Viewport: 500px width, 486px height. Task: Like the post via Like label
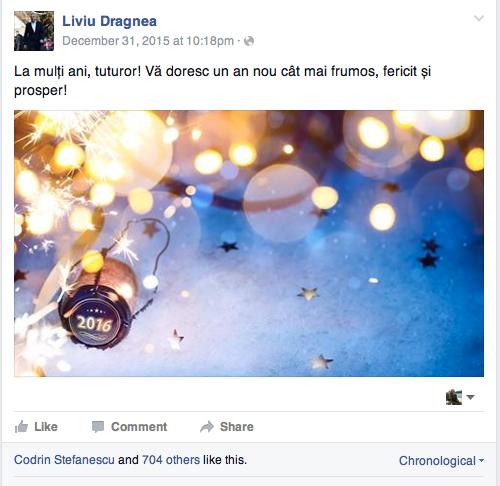pyautogui.click(x=46, y=427)
